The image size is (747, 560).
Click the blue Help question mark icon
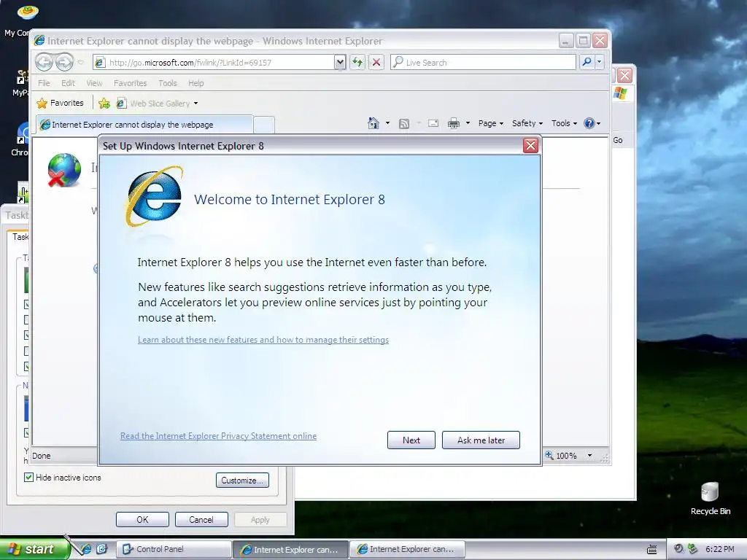point(589,123)
